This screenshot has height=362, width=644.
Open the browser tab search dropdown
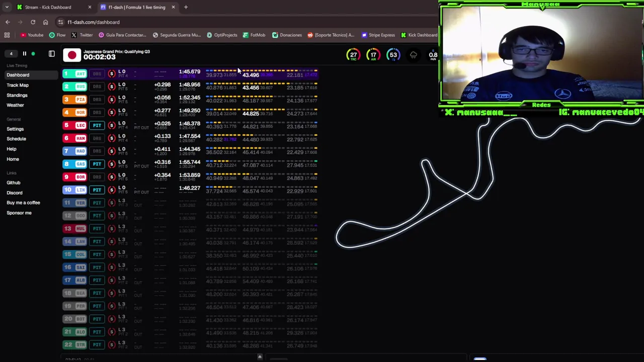pos(7,7)
